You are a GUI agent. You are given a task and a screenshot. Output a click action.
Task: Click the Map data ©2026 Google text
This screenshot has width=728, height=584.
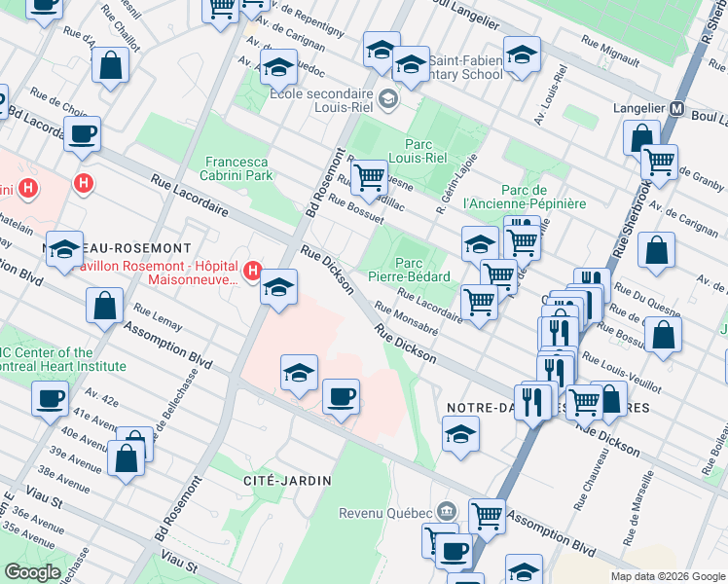[x=668, y=576]
